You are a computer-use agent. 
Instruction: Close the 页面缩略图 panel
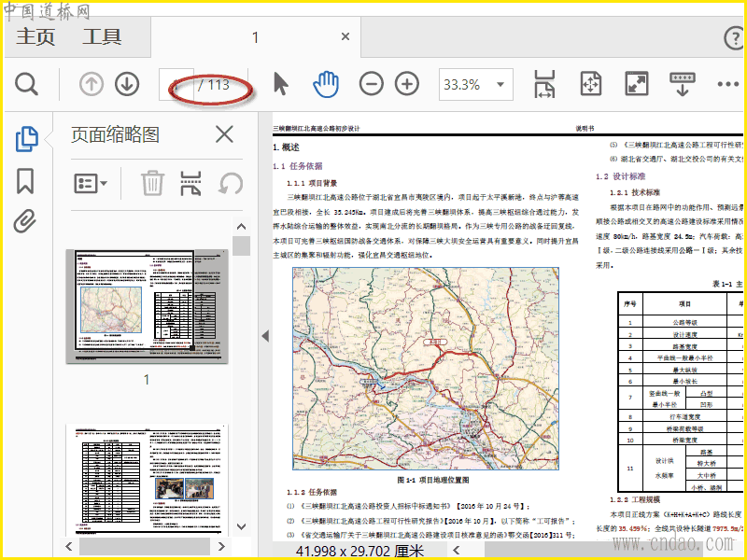coord(224,134)
